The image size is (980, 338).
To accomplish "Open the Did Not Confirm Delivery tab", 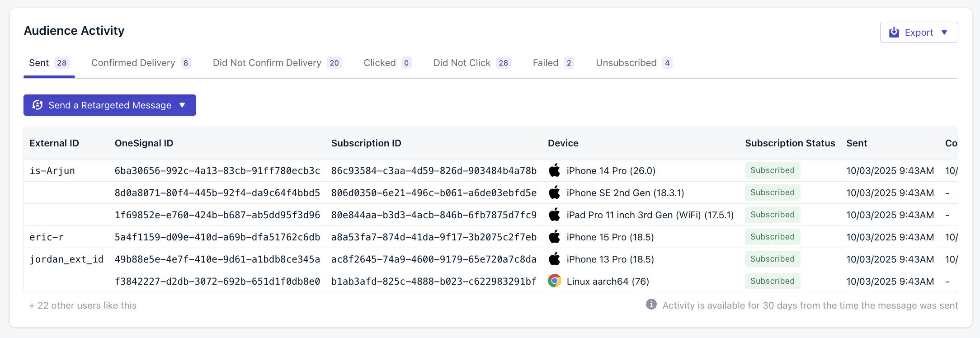I will click(x=267, y=63).
